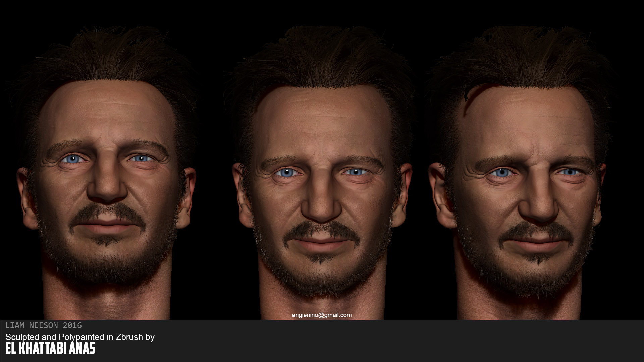Select the left head render
This screenshot has width=644, height=362.
(x=107, y=173)
